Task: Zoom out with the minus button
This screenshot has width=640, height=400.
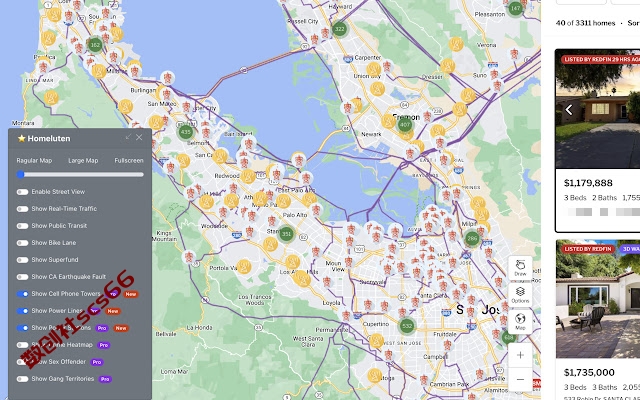Action: 520,380
